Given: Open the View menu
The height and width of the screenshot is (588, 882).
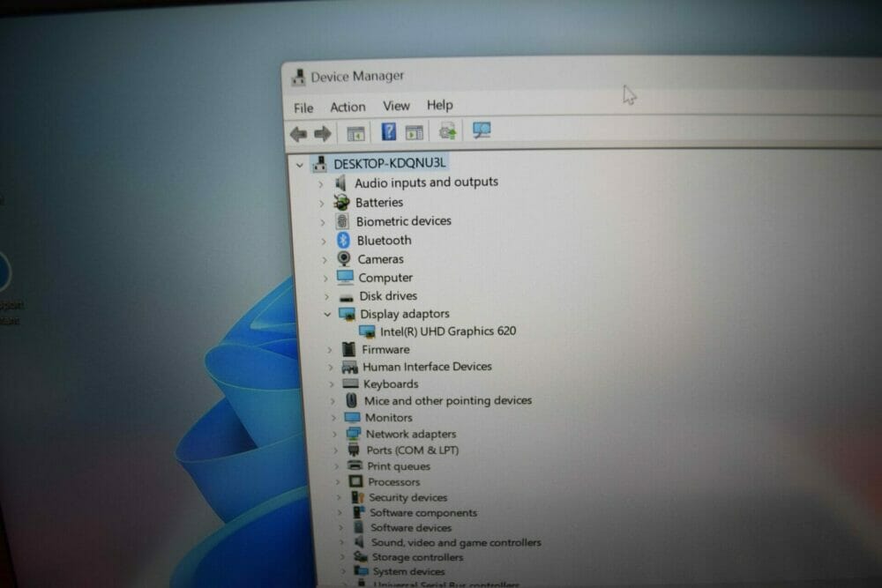Looking at the screenshot, I should click(396, 106).
